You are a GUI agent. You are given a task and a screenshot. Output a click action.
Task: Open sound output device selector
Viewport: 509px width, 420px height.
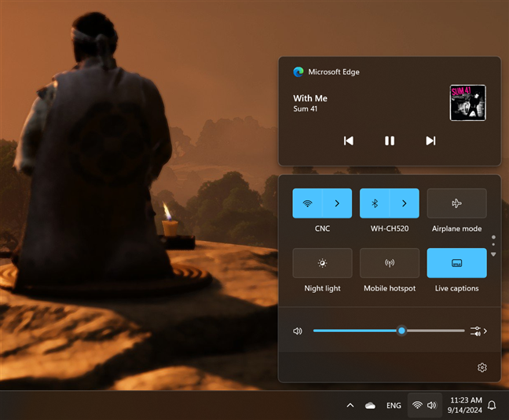478,331
